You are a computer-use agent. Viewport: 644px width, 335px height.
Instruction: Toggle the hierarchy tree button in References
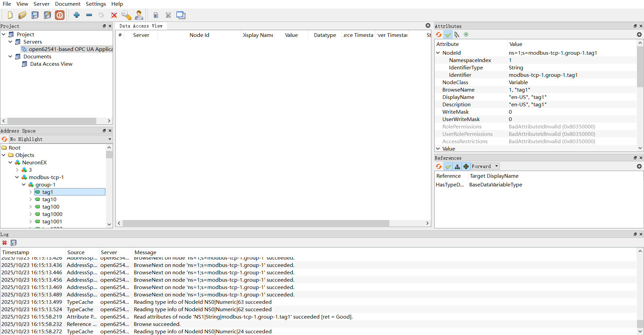[x=457, y=166]
